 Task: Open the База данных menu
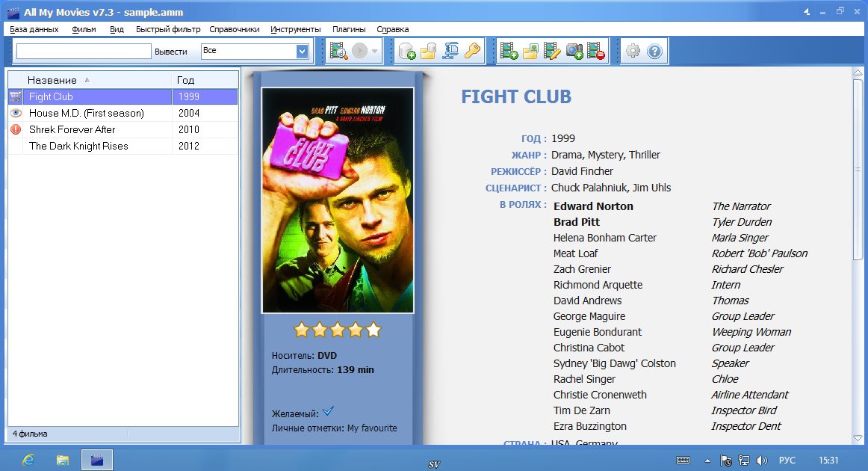click(x=34, y=29)
